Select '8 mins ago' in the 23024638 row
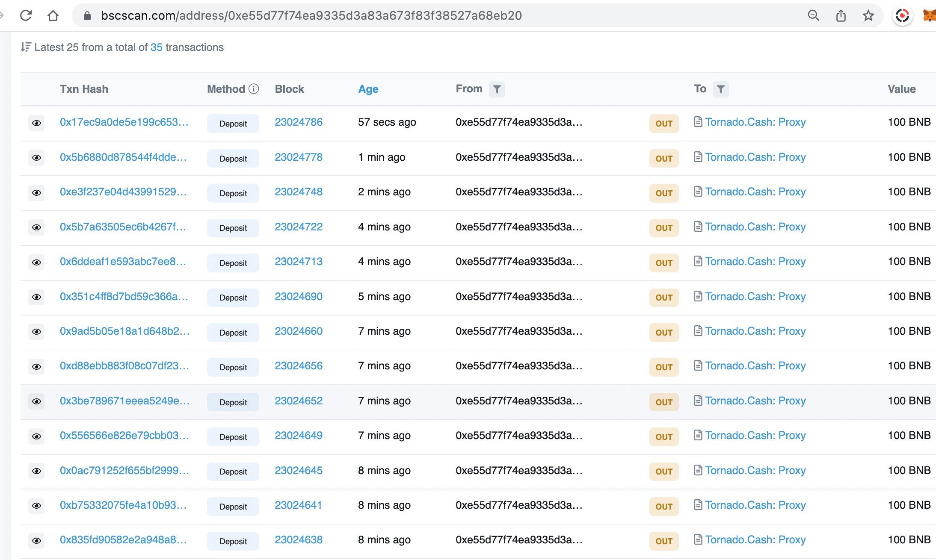The height and width of the screenshot is (560, 936). [384, 539]
